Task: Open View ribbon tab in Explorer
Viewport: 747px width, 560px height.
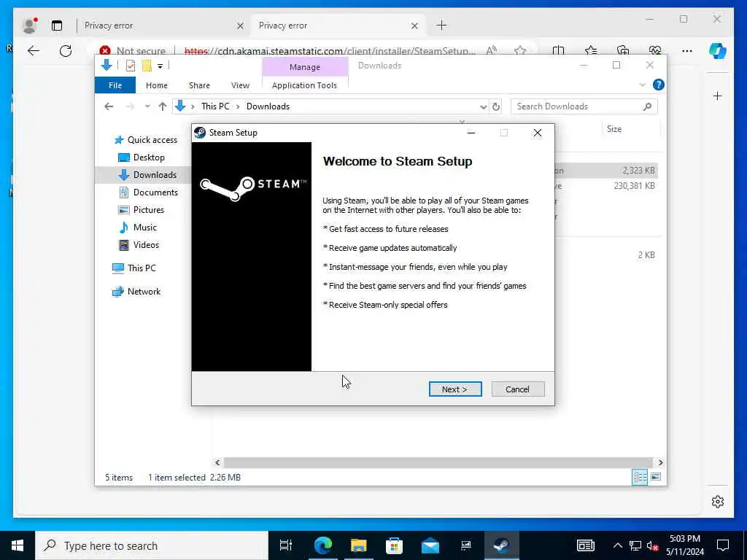Action: pos(240,85)
